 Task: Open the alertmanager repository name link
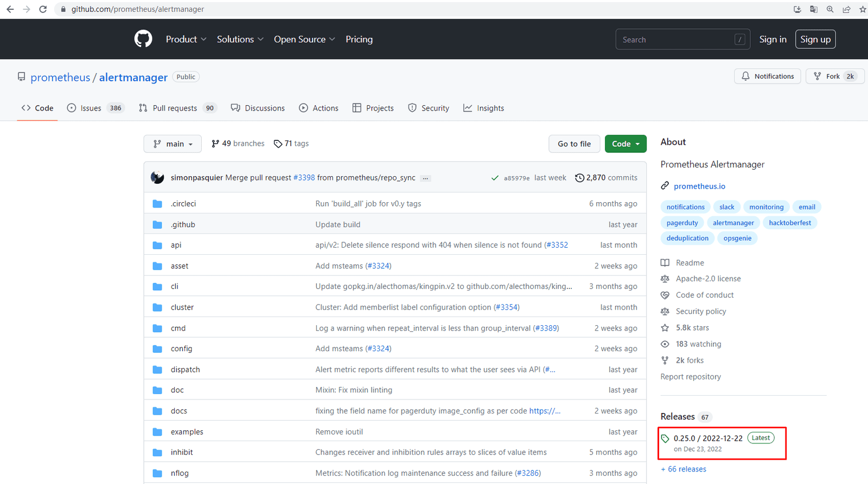[x=133, y=77]
